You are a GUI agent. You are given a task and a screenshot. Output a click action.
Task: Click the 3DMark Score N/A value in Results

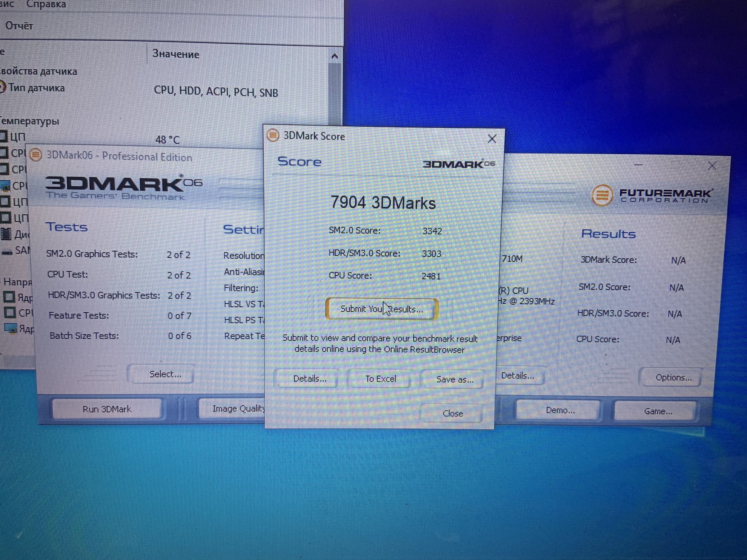coord(678,261)
